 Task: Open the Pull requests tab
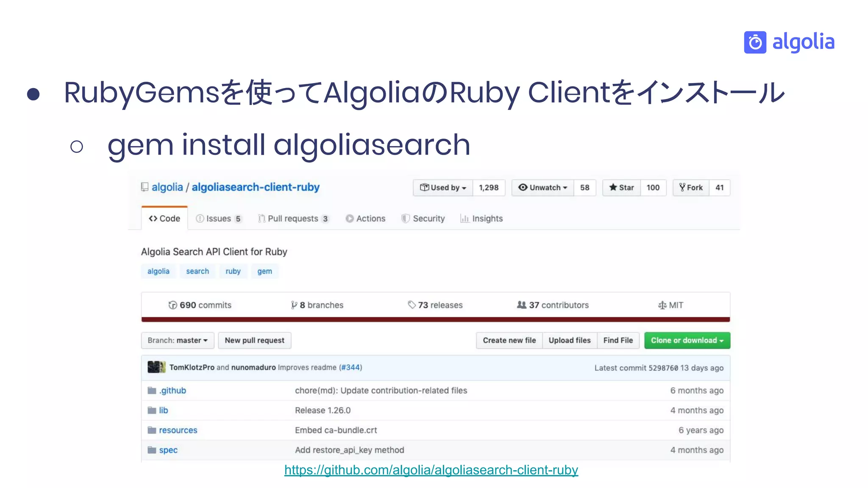click(293, 219)
